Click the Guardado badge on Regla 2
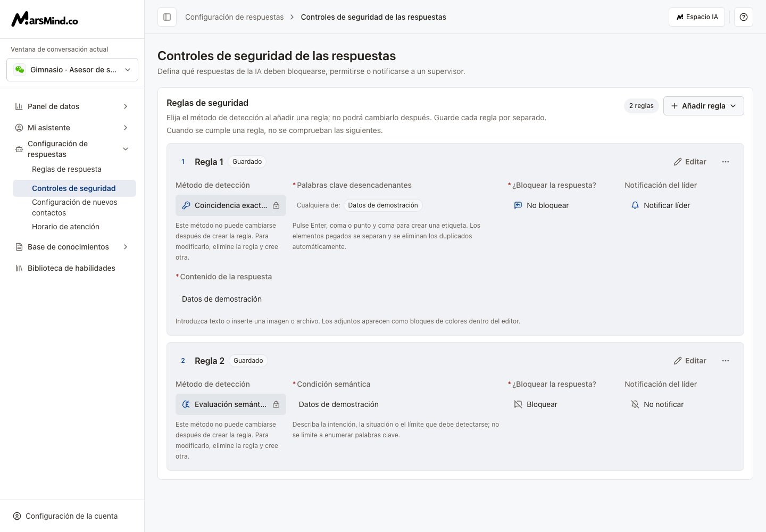Viewport: 766px width, 532px height. tap(248, 361)
